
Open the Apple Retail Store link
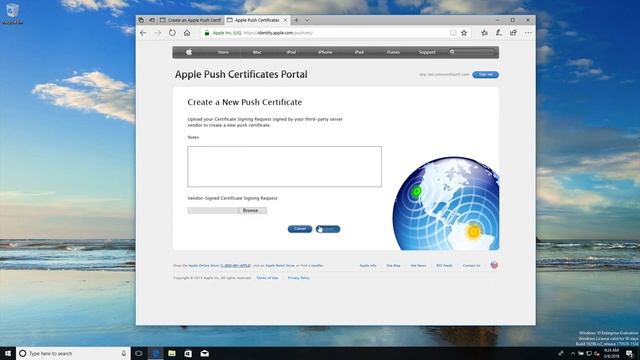pos(280,266)
